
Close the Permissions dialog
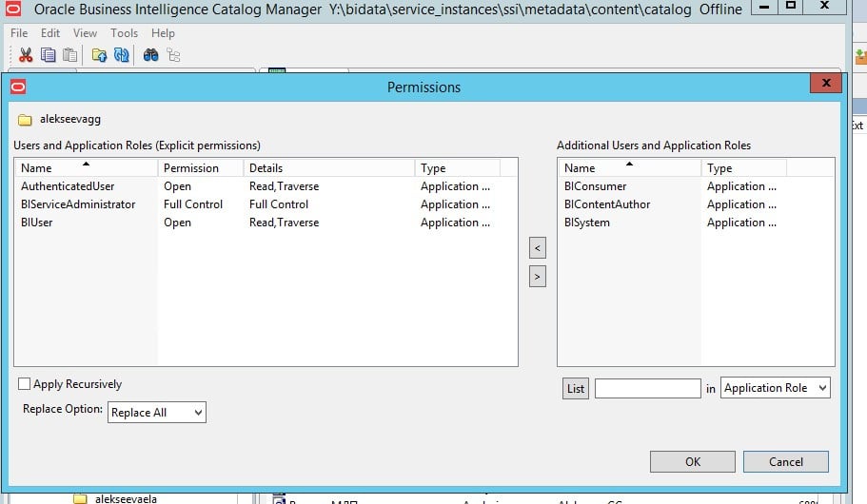click(x=826, y=83)
